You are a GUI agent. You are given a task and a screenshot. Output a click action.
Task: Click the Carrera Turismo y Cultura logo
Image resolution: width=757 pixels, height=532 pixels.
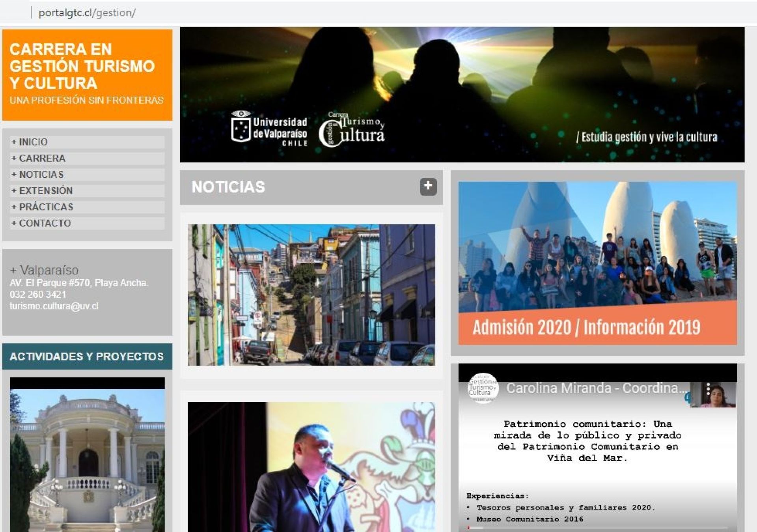click(352, 130)
